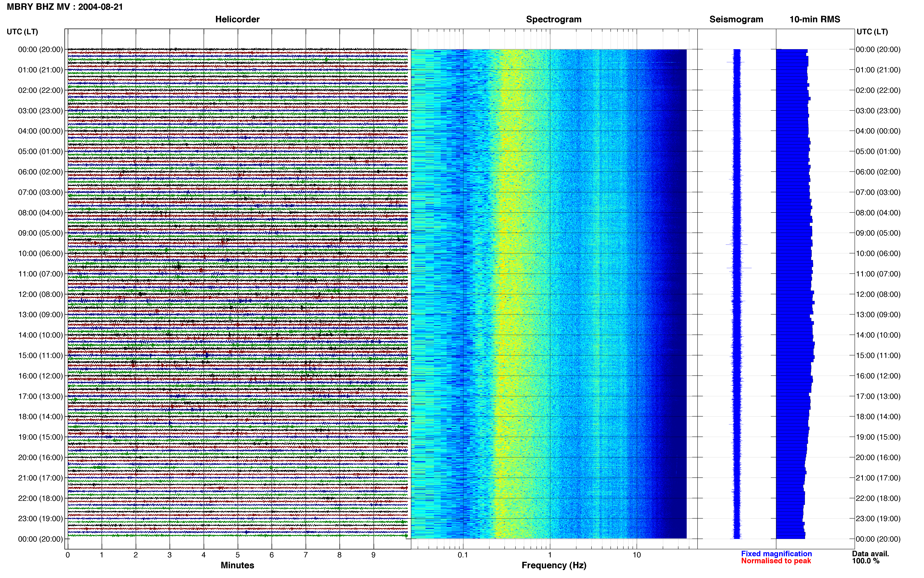Click the 'MBRY BHZ MV : 2004-08-21' title

[x=65, y=7]
